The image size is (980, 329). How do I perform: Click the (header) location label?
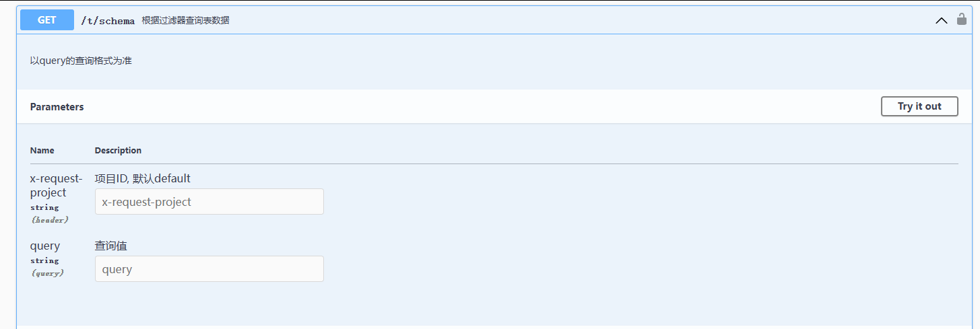pyautogui.click(x=50, y=219)
